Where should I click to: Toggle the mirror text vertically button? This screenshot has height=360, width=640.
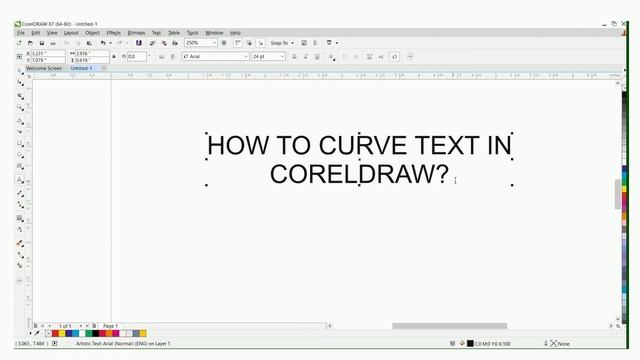point(173,57)
